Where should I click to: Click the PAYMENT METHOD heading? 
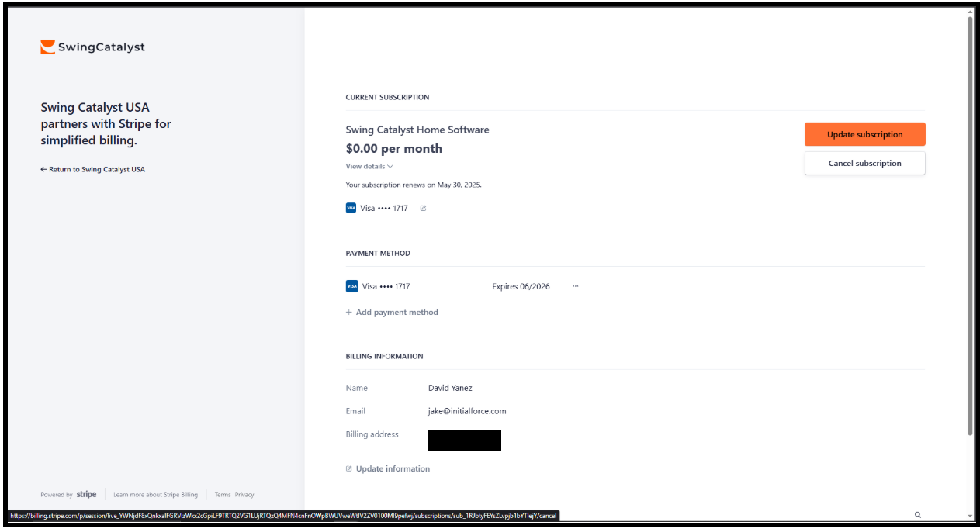[378, 253]
